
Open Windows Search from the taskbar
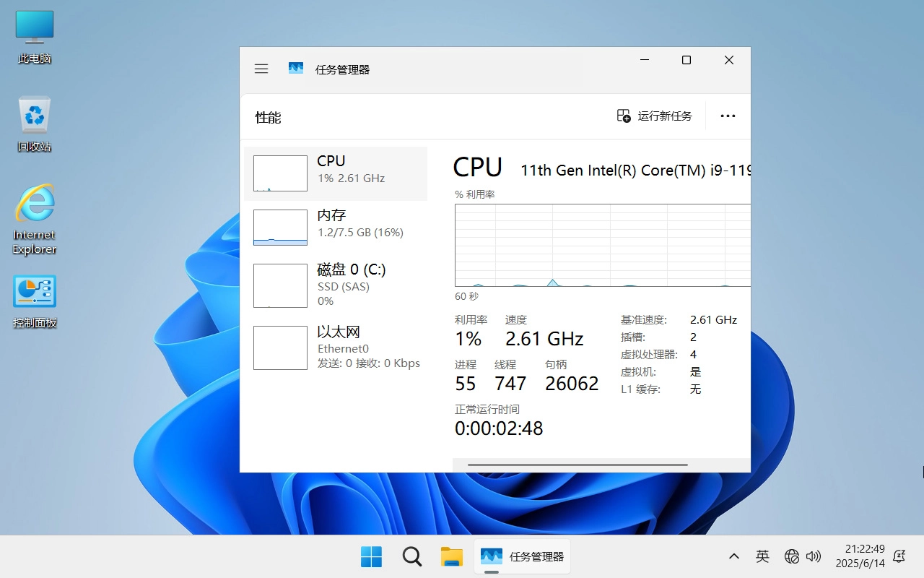click(411, 556)
